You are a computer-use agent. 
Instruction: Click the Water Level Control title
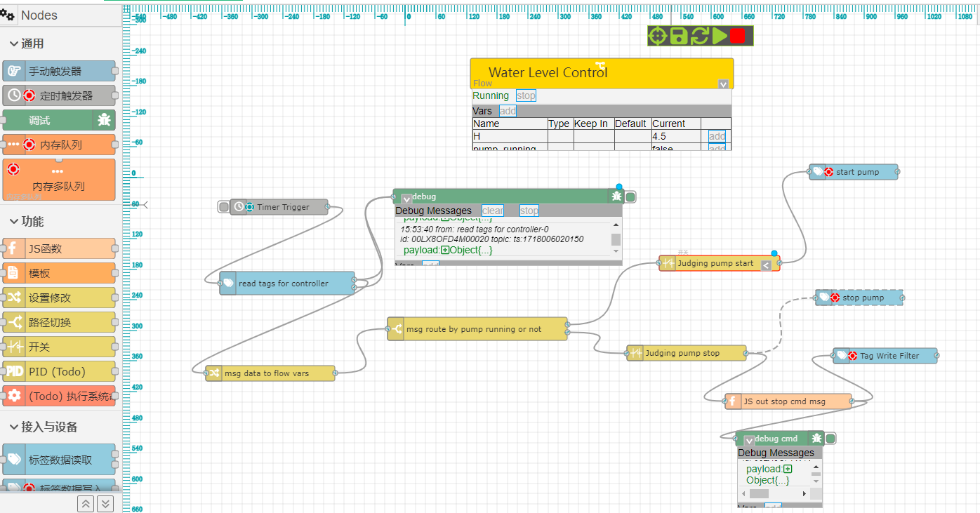[548, 72]
